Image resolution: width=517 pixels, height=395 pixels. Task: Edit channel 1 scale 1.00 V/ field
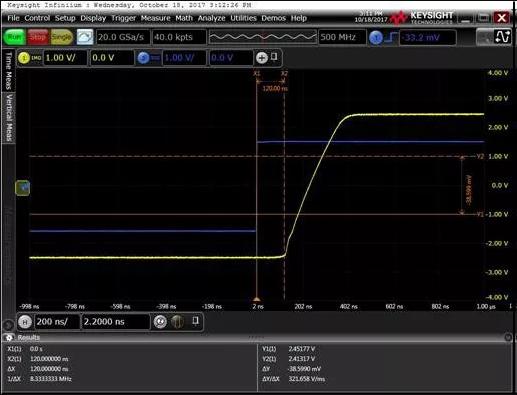(65, 58)
